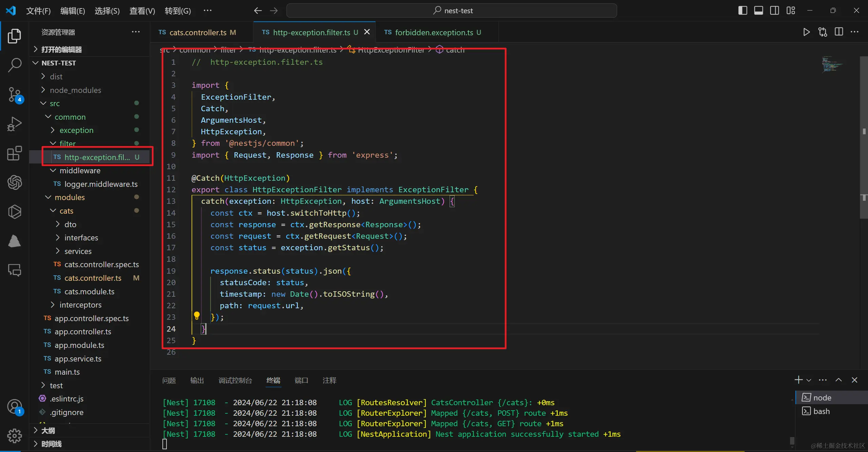The height and width of the screenshot is (452, 868).
Task: Toggle the primary side bar visibility
Action: pos(743,11)
